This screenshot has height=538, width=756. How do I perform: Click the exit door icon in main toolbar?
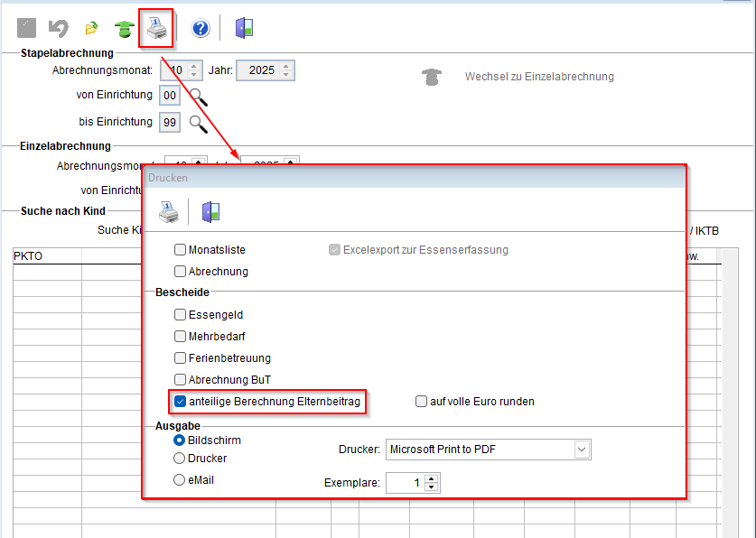244,28
